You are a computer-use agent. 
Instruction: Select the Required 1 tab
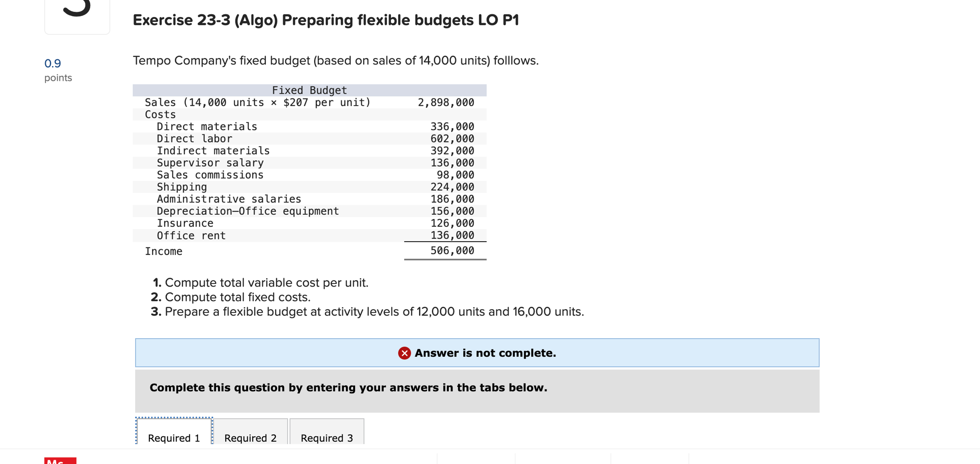coord(174,438)
